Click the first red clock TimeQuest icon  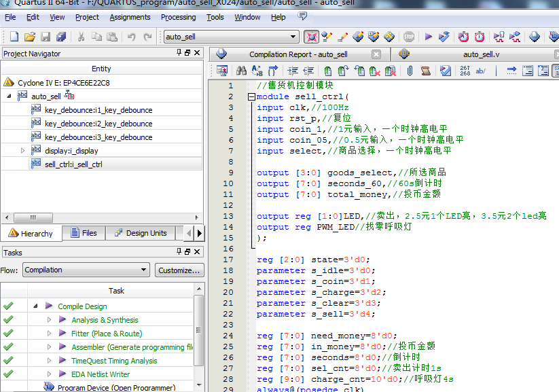(x=463, y=37)
